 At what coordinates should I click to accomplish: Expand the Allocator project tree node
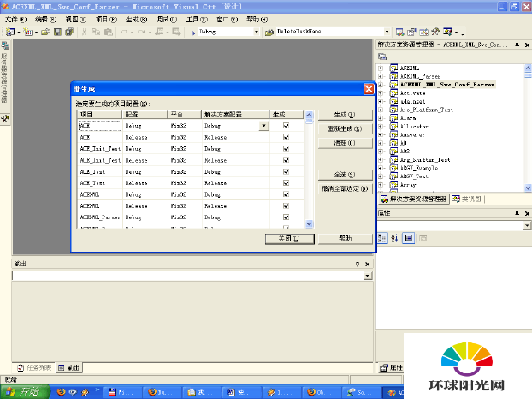tap(381, 127)
